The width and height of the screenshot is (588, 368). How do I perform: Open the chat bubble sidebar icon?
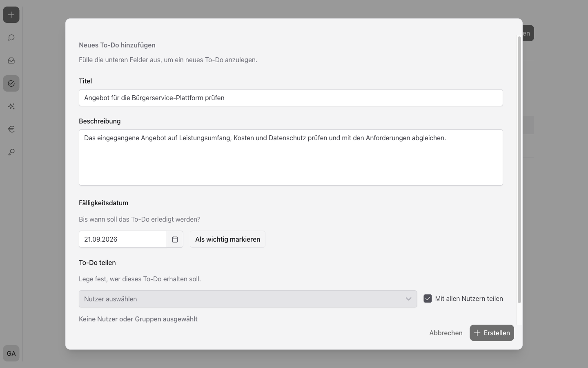pyautogui.click(x=11, y=38)
